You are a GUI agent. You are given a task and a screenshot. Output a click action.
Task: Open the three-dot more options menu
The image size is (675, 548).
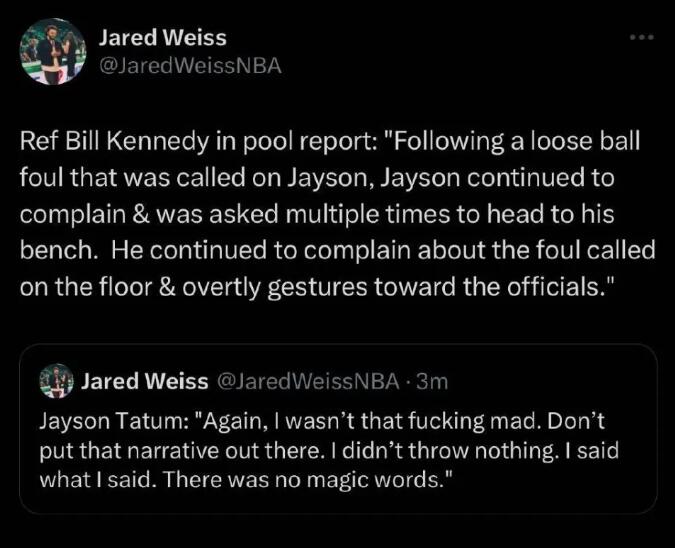click(640, 37)
